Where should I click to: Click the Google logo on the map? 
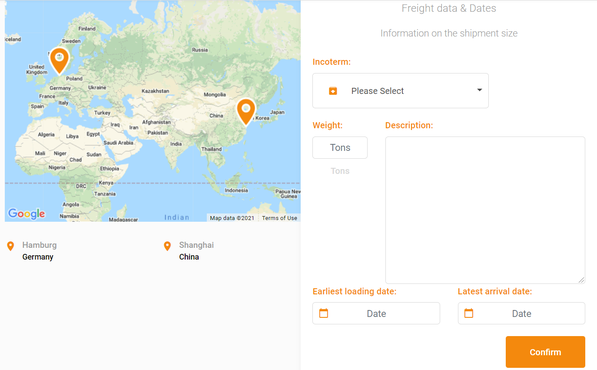(27, 214)
